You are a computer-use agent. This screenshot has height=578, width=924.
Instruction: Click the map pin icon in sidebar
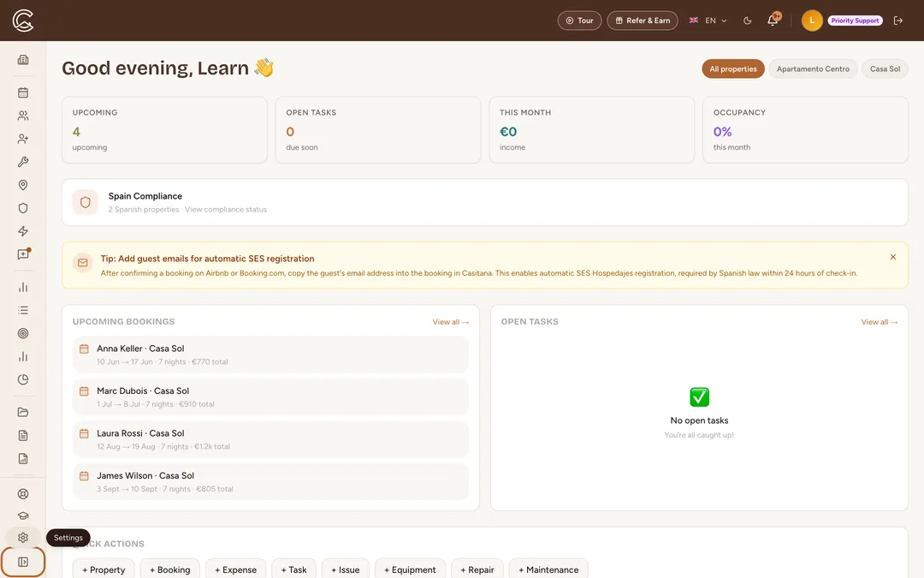[23, 185]
